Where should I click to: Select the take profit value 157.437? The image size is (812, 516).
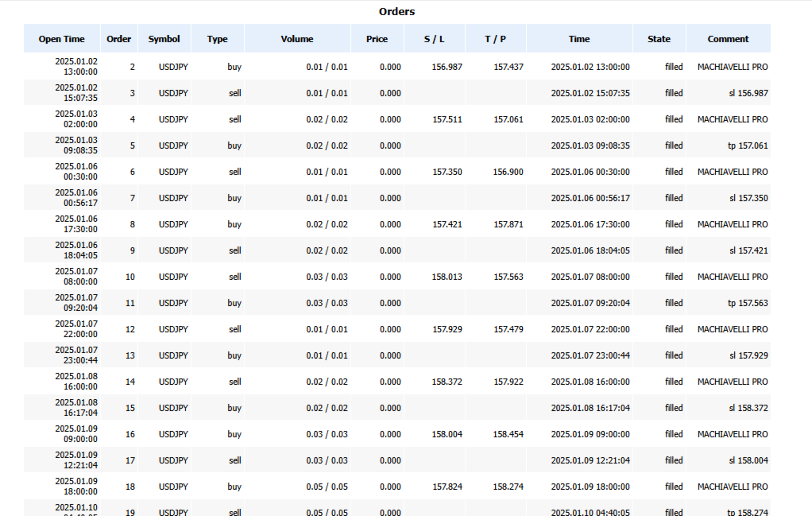(508, 67)
